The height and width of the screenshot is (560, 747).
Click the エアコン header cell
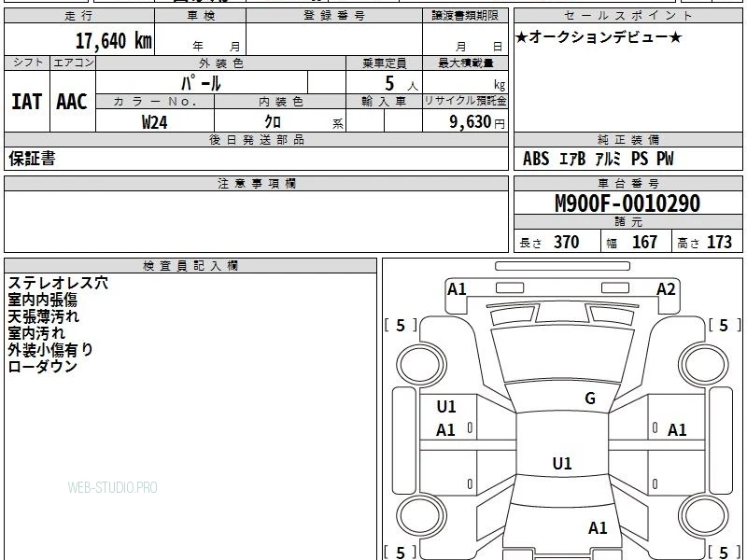tap(73, 63)
